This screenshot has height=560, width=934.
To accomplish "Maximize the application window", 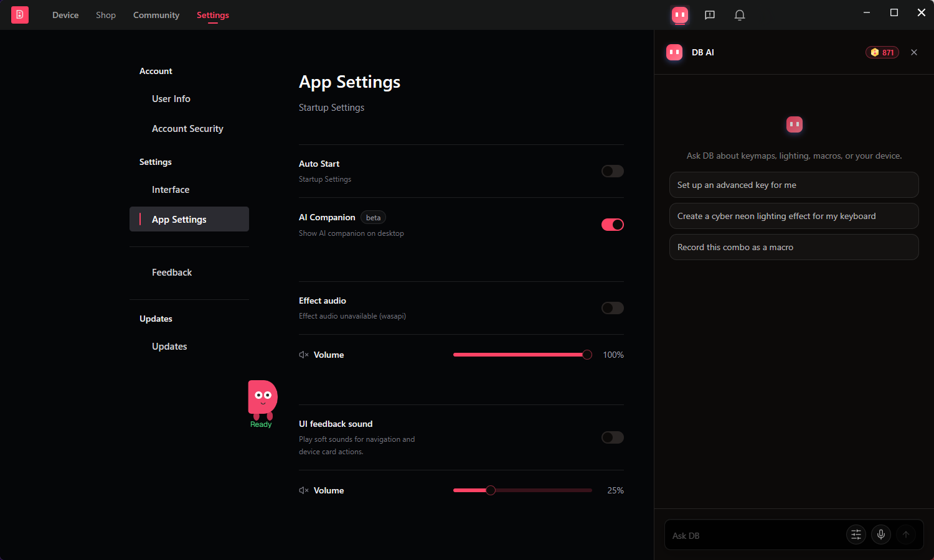I will pyautogui.click(x=894, y=12).
